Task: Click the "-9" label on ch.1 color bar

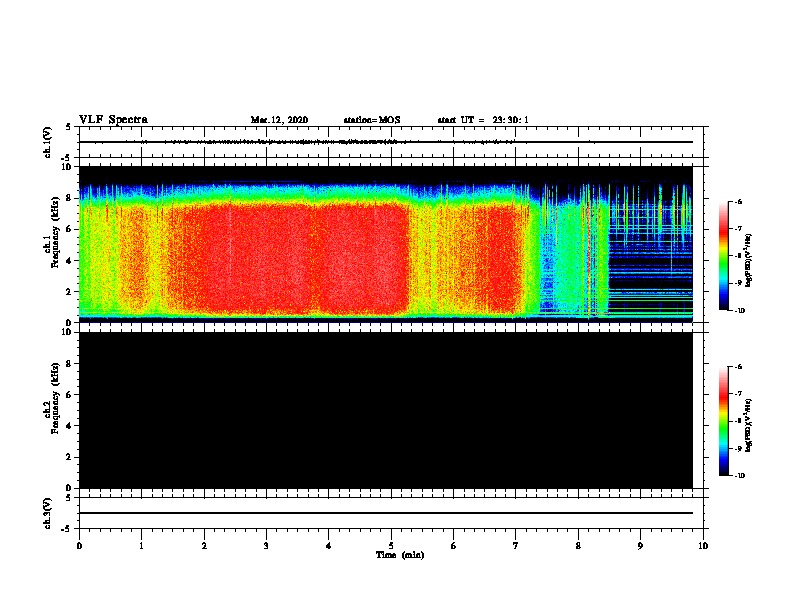Action: 738,283
